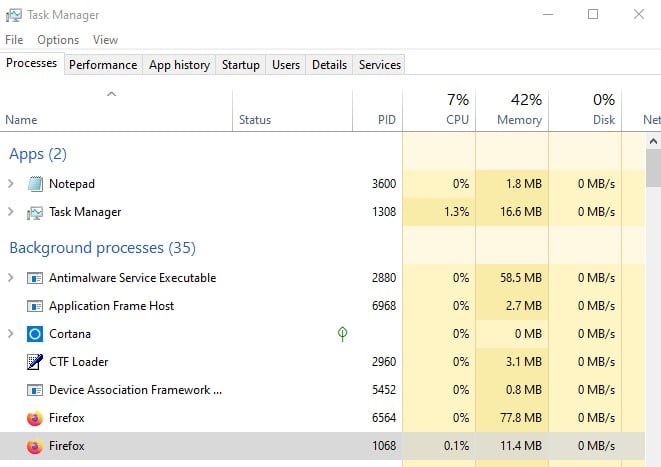The height and width of the screenshot is (467, 661).
Task: Open the View menu
Action: (x=105, y=40)
